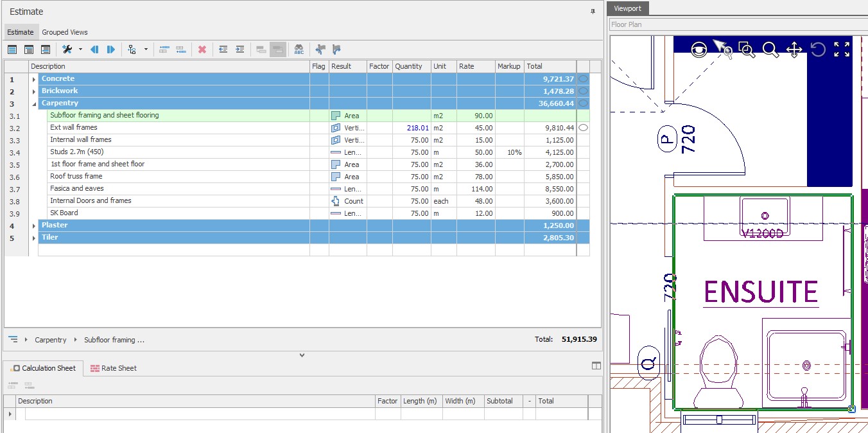This screenshot has width=868, height=433.
Task: Click Carpentry in the breadcrumb path
Action: pyautogui.click(x=51, y=340)
